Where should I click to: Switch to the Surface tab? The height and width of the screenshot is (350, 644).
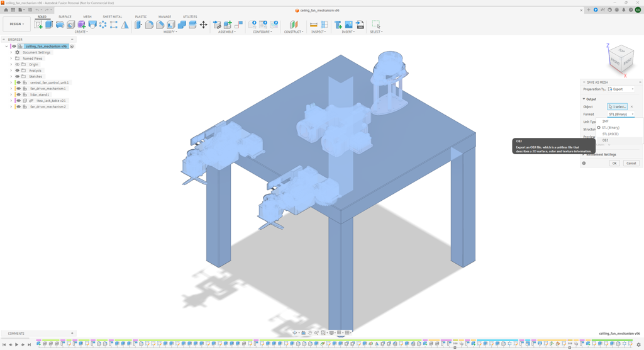[x=65, y=17]
